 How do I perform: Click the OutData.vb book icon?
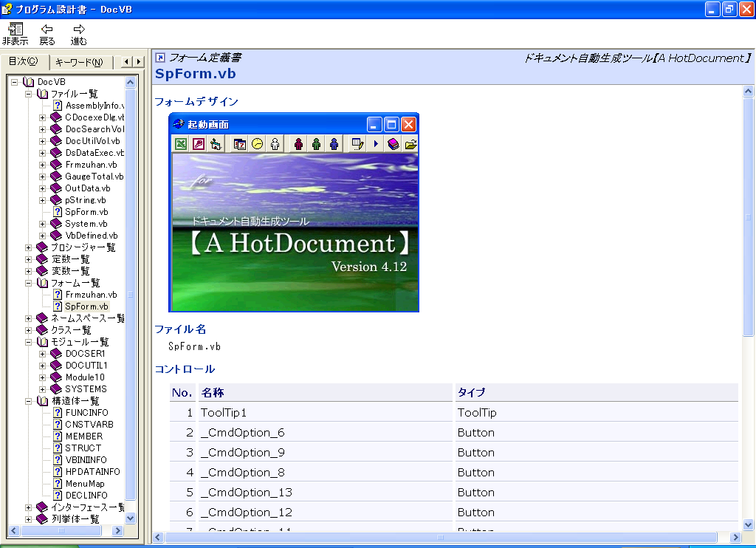pos(56,188)
